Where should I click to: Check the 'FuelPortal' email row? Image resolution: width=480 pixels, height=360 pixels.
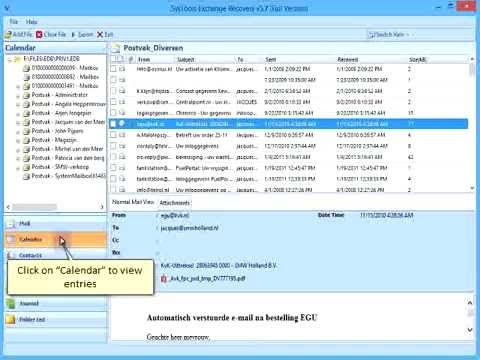(113, 168)
